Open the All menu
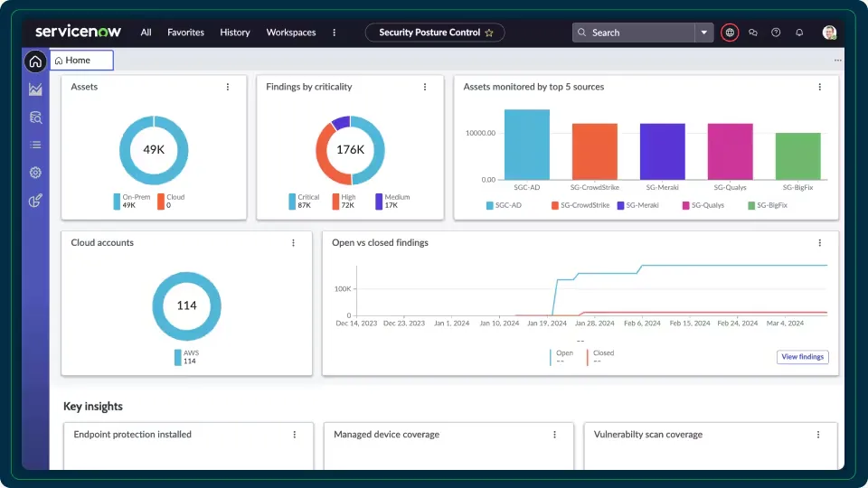The image size is (868, 488). tap(146, 33)
